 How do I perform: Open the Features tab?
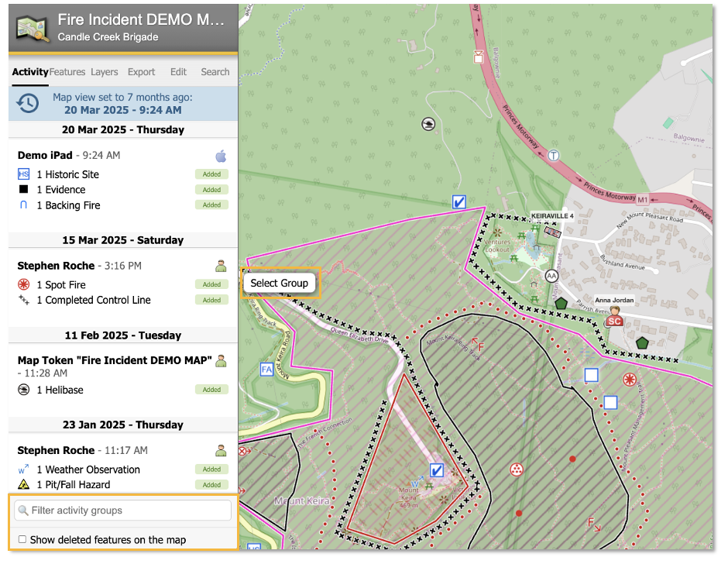67,72
